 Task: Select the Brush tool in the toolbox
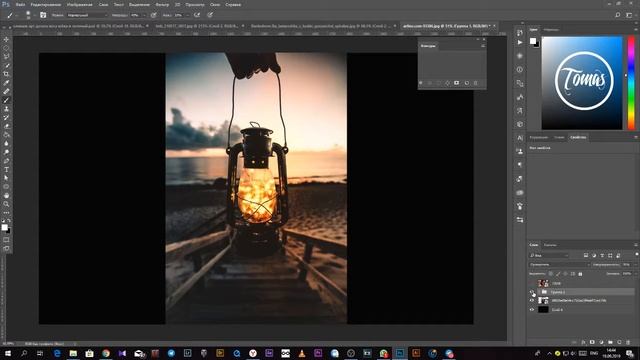[x=6, y=100]
